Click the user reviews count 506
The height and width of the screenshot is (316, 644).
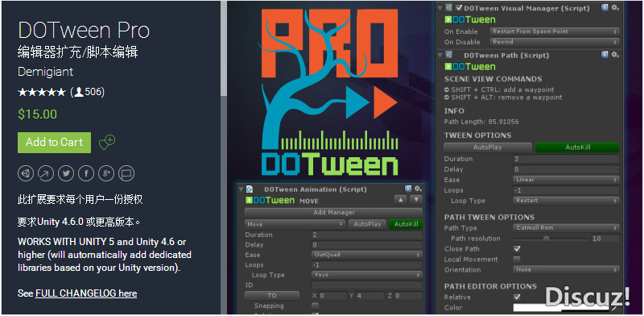pyautogui.click(x=88, y=92)
